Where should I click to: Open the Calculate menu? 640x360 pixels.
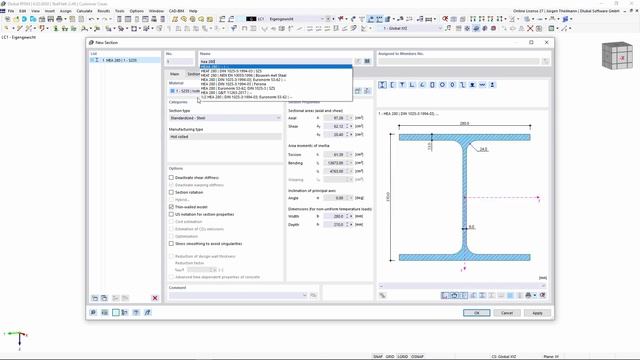[x=84, y=11]
